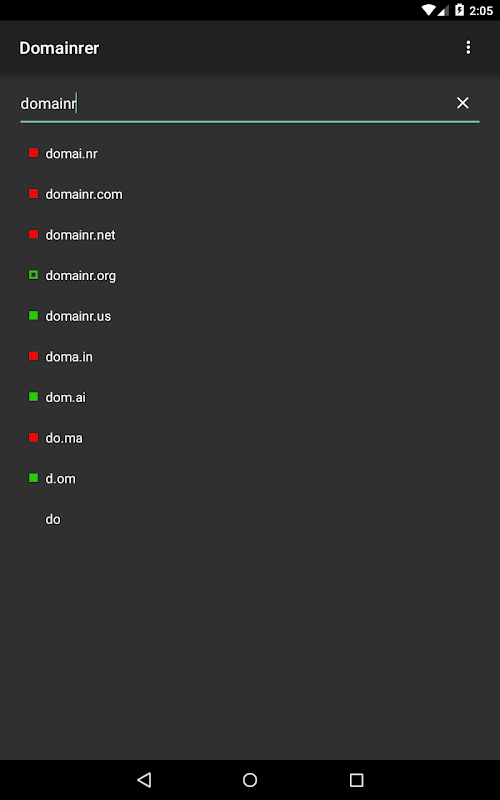Click the red status square beside do.ma
This screenshot has height=800, width=500.
click(33, 438)
